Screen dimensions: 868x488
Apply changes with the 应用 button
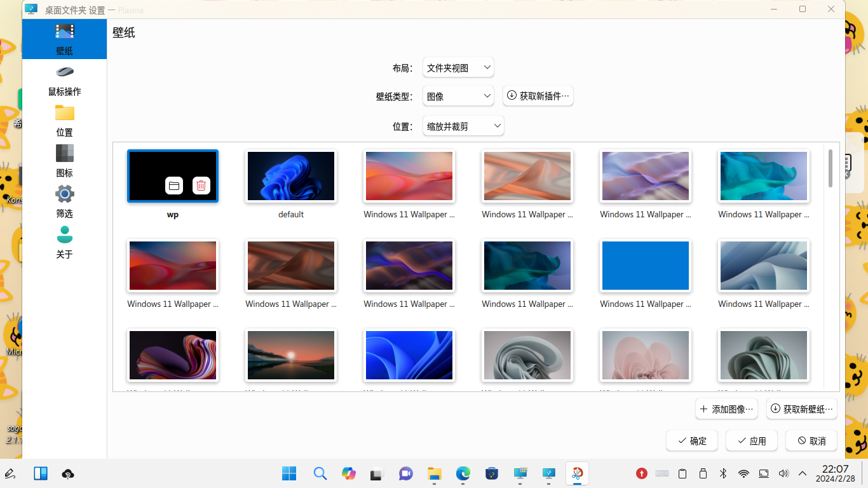752,440
